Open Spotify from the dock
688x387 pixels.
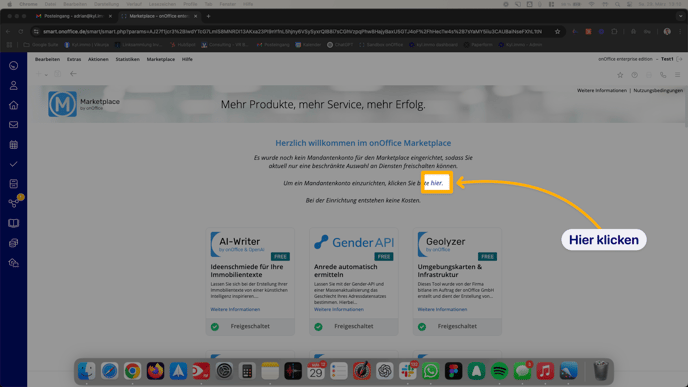(499, 371)
